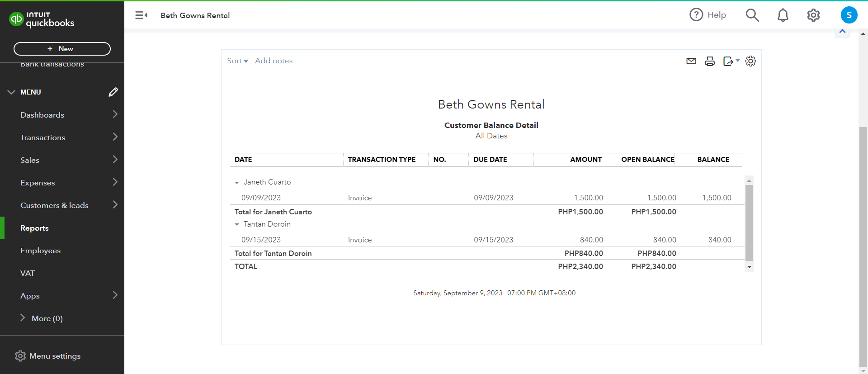This screenshot has height=374, width=868.
Task: Click the New button
Action: click(62, 49)
